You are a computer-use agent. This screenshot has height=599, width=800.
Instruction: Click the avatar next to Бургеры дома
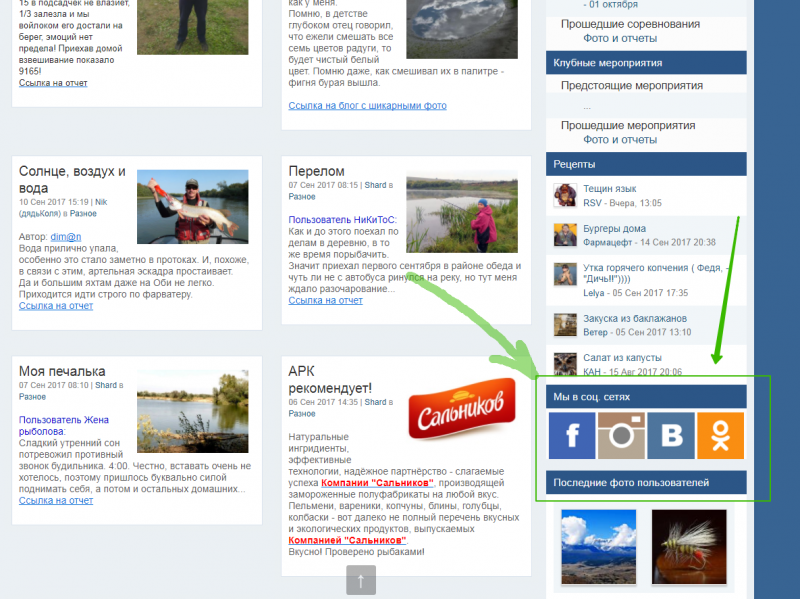tap(565, 235)
